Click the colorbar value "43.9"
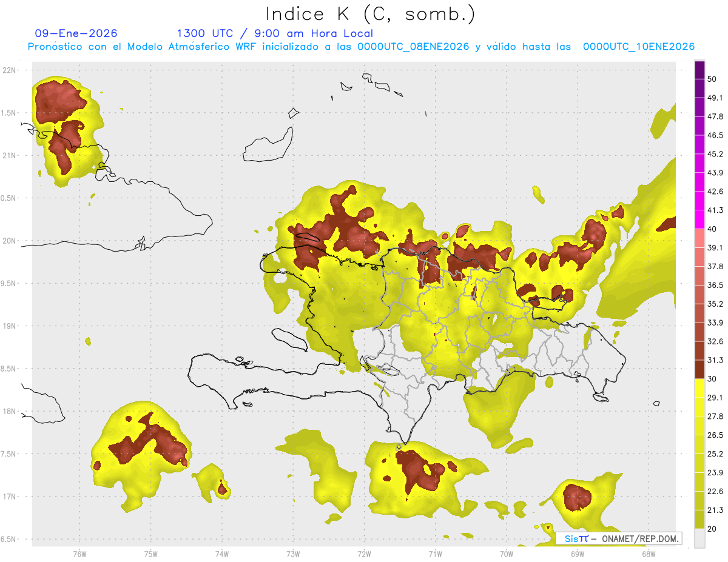The height and width of the screenshot is (562, 728). 715,173
